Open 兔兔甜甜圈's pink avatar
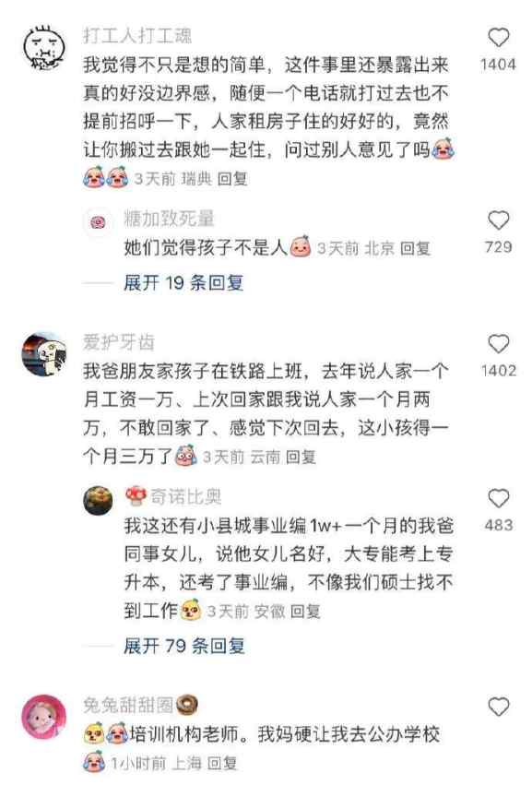 [x=44, y=716]
